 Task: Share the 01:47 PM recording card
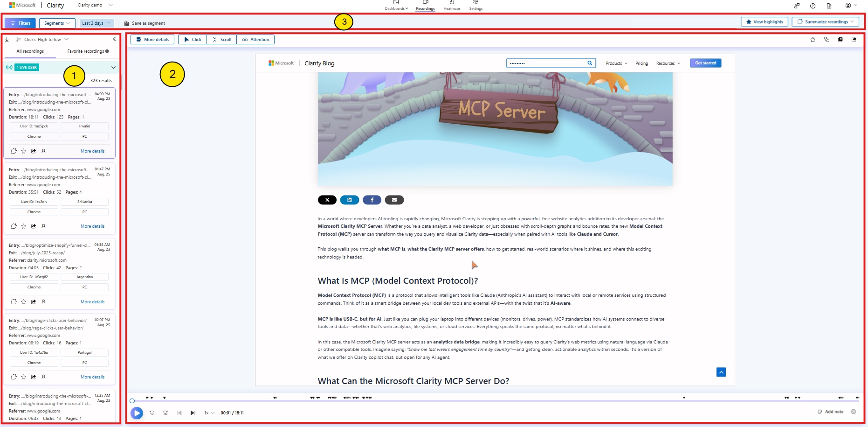coord(34,226)
